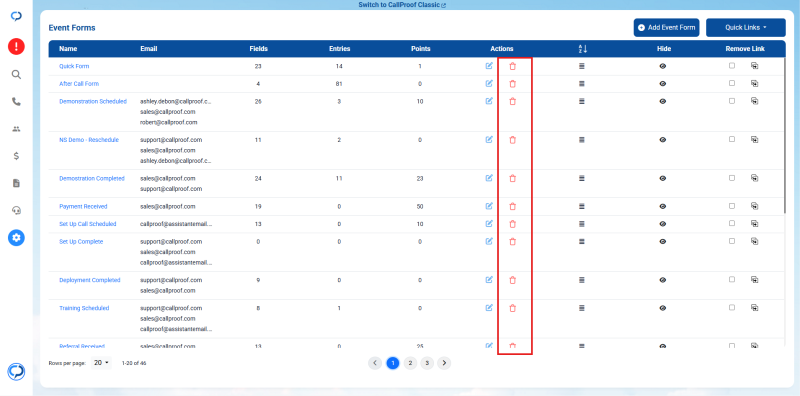The width and height of the screenshot is (800, 396).
Task: Toggle hide eye for Demonstration Scheduled
Action: click(663, 102)
